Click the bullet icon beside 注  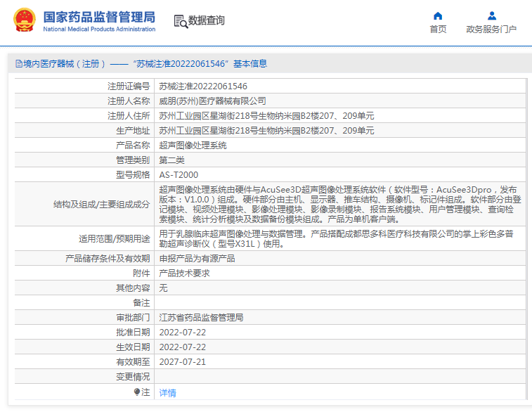coord(137,392)
